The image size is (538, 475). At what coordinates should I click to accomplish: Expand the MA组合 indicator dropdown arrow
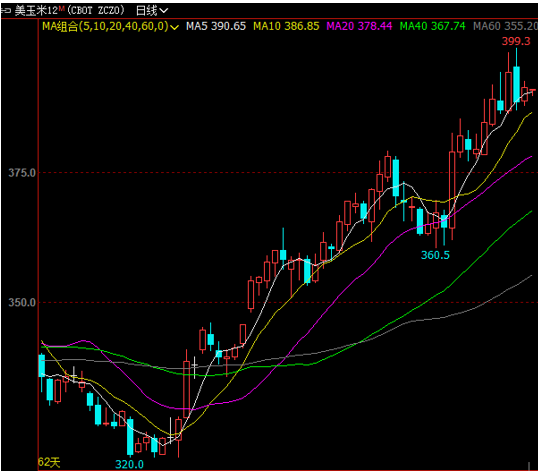[175, 27]
